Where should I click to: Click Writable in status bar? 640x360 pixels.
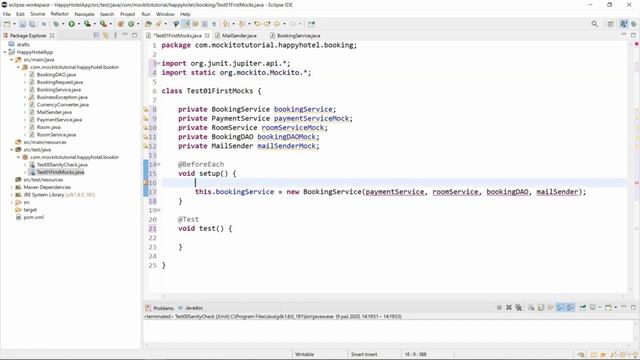click(304, 354)
